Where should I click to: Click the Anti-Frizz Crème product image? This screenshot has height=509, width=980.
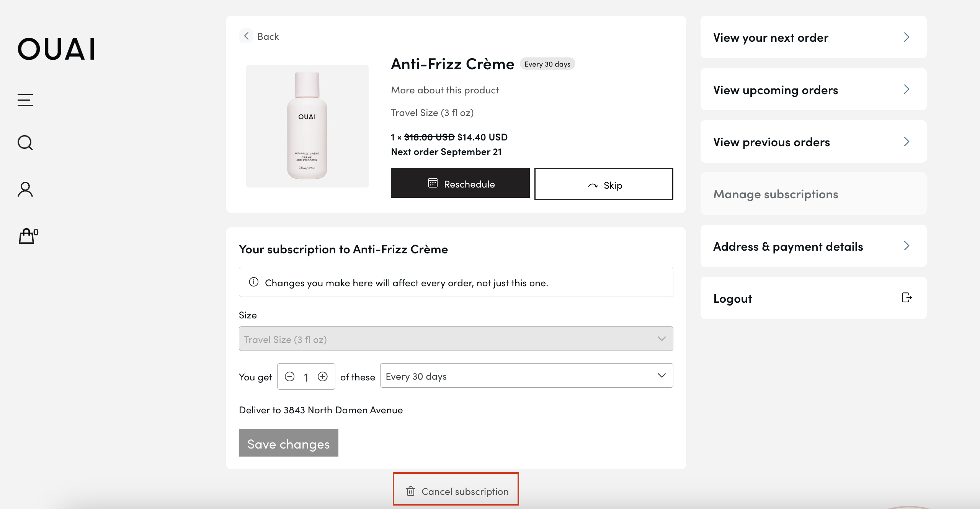(307, 126)
